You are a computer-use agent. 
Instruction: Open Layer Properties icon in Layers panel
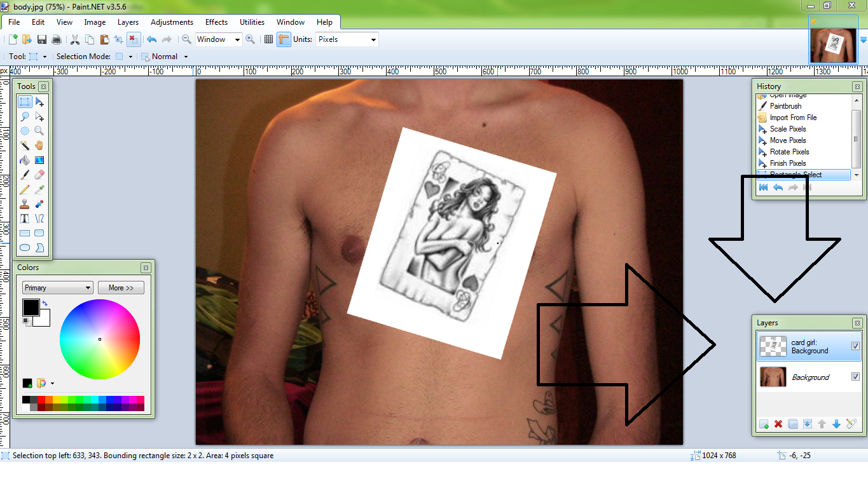click(851, 424)
